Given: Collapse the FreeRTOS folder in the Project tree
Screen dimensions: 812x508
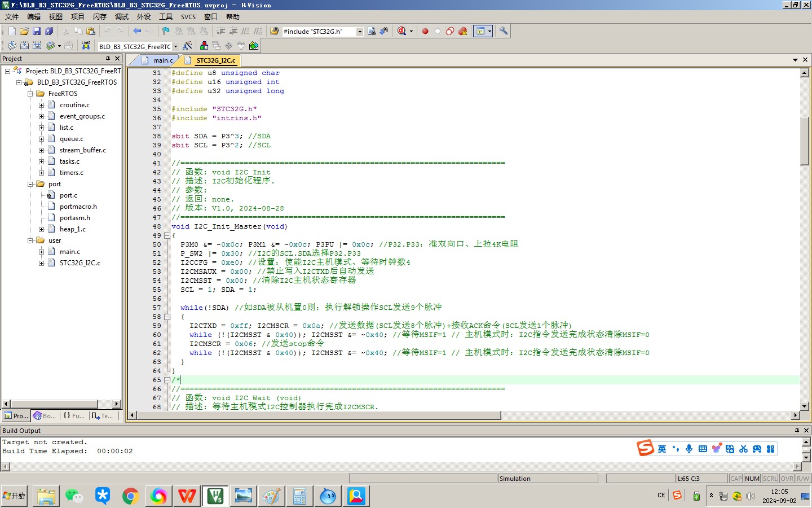Looking at the screenshot, I should point(30,94).
